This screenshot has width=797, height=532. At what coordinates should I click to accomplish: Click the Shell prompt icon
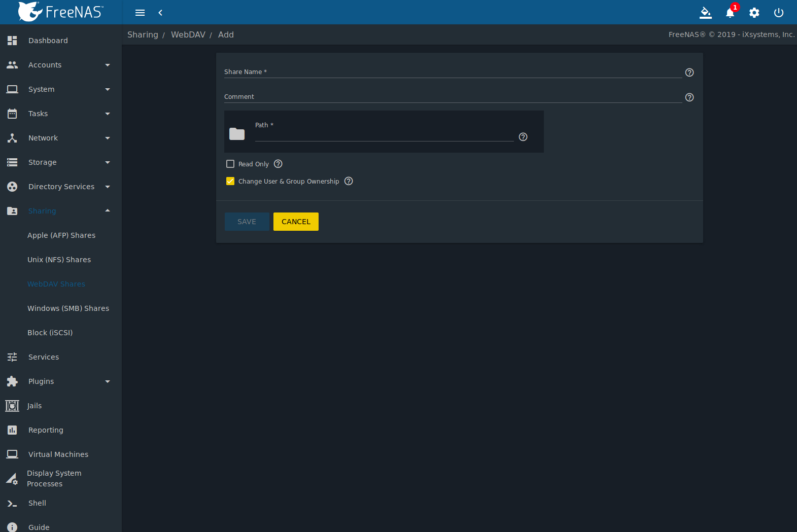point(12,503)
